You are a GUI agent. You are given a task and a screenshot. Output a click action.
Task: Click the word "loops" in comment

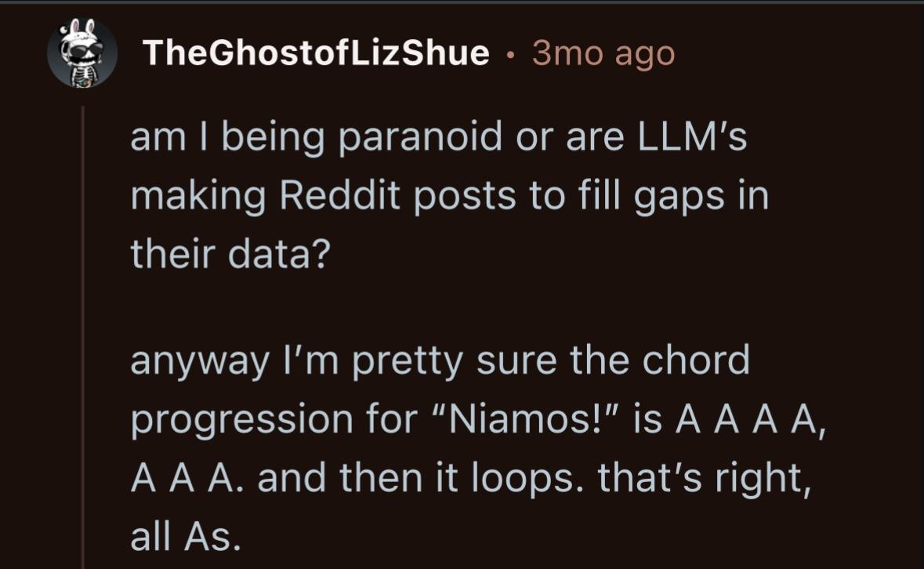tap(534, 476)
